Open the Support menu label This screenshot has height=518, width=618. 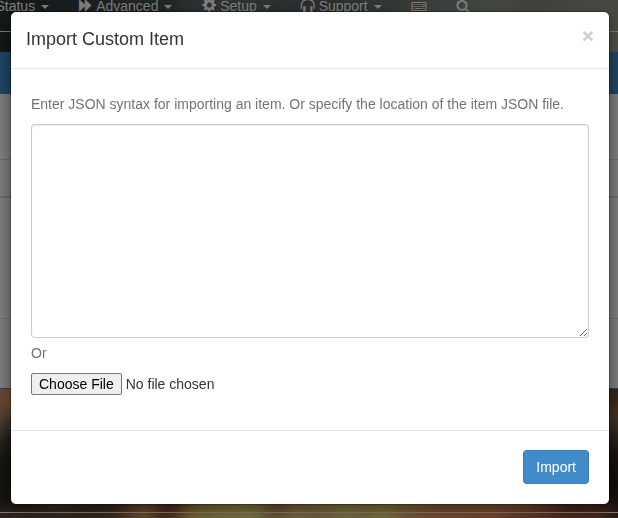click(x=343, y=6)
